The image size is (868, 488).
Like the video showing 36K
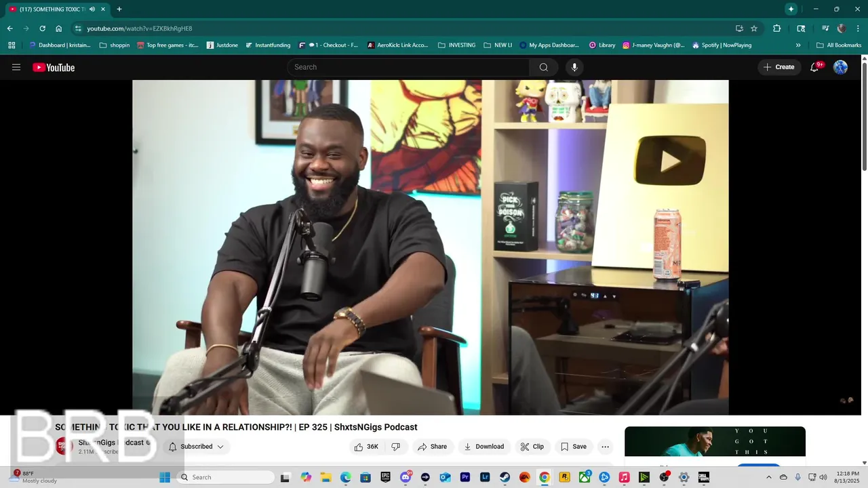click(x=366, y=447)
